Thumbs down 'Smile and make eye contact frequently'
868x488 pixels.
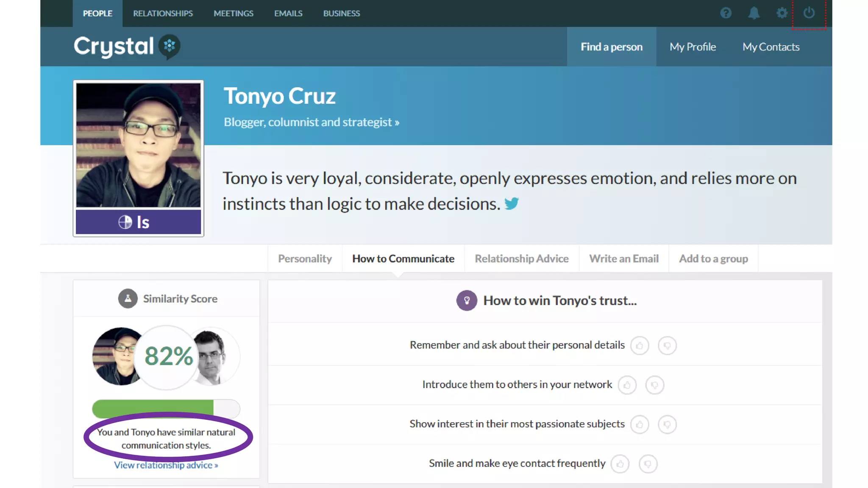click(x=648, y=464)
